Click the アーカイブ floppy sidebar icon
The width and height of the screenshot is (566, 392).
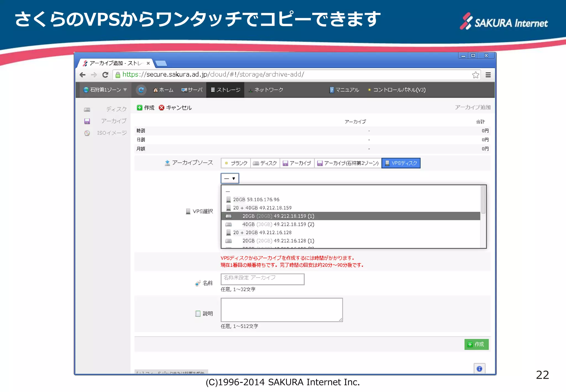(87, 121)
